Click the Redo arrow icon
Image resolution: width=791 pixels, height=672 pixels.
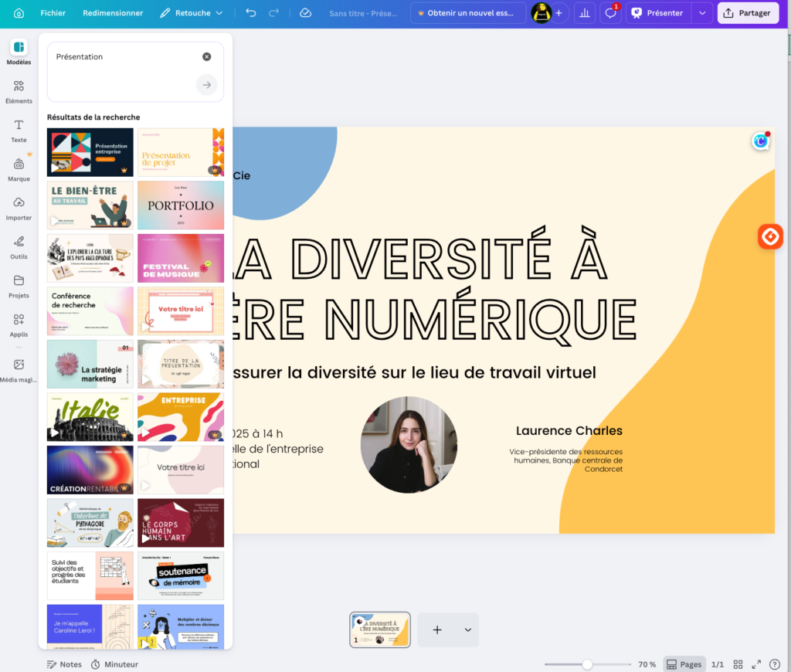click(273, 13)
